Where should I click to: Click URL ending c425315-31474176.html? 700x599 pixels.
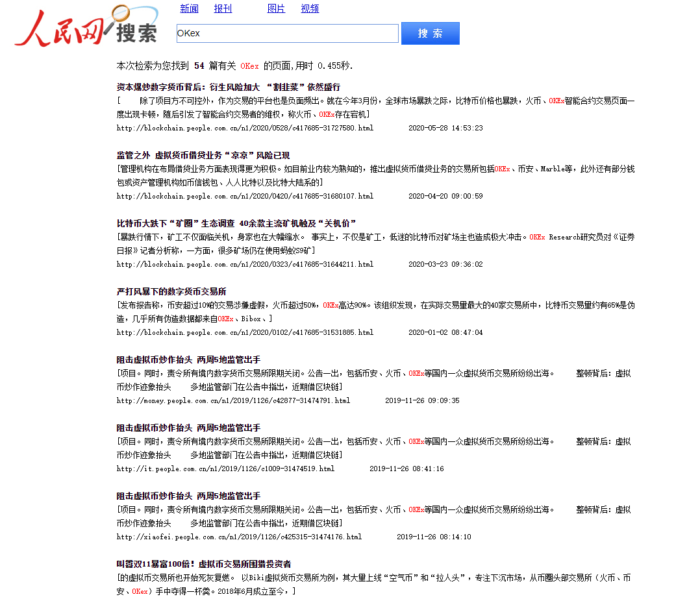pos(239,537)
